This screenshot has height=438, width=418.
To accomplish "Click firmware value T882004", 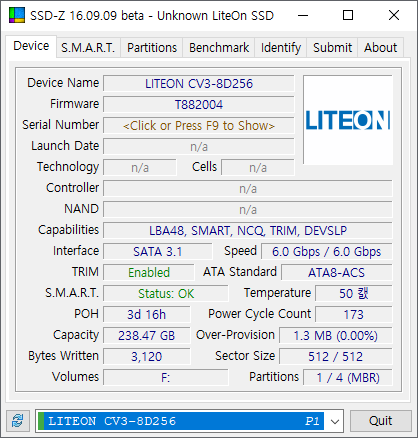I will coord(199,105).
